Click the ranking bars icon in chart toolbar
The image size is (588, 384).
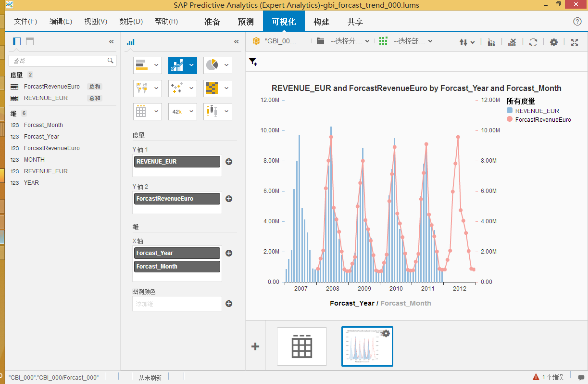491,42
